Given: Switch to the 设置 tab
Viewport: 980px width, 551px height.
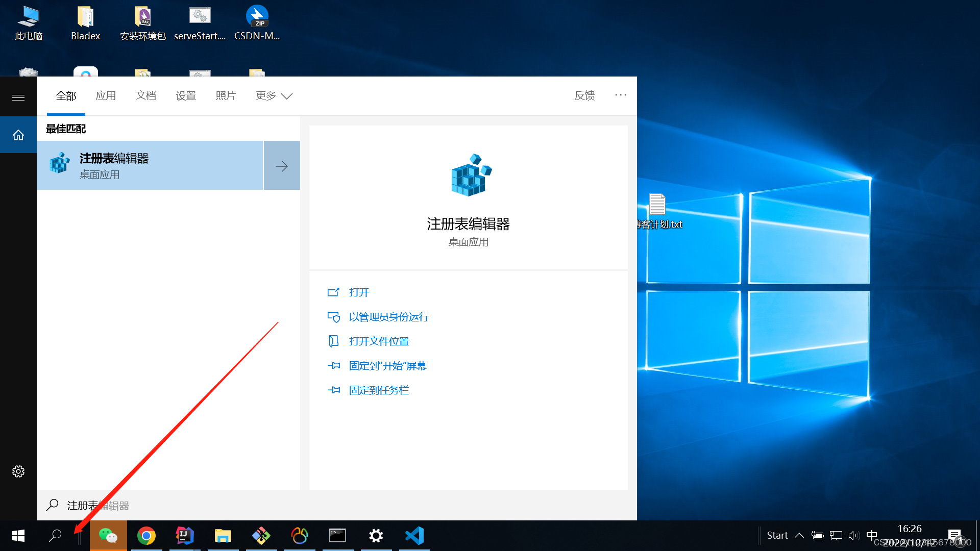Looking at the screenshot, I should click(186, 96).
